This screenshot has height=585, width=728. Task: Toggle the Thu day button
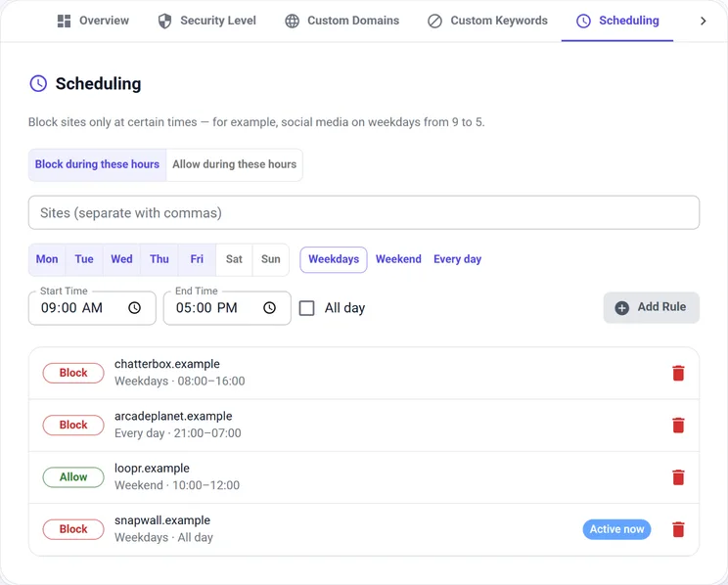[x=159, y=259]
